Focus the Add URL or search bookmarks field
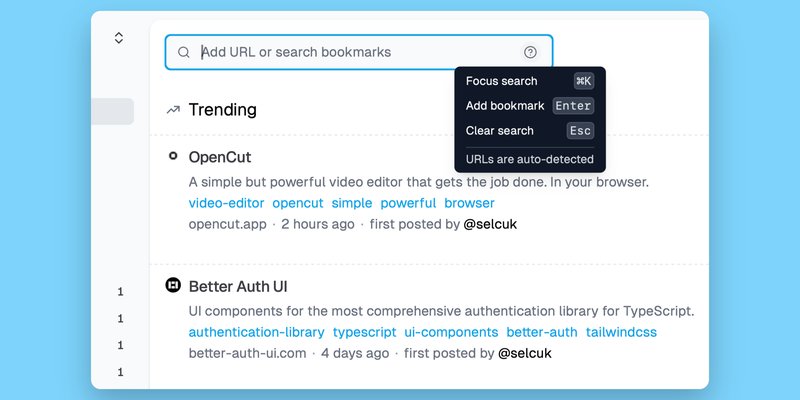This screenshot has height=400, width=800. pos(359,52)
